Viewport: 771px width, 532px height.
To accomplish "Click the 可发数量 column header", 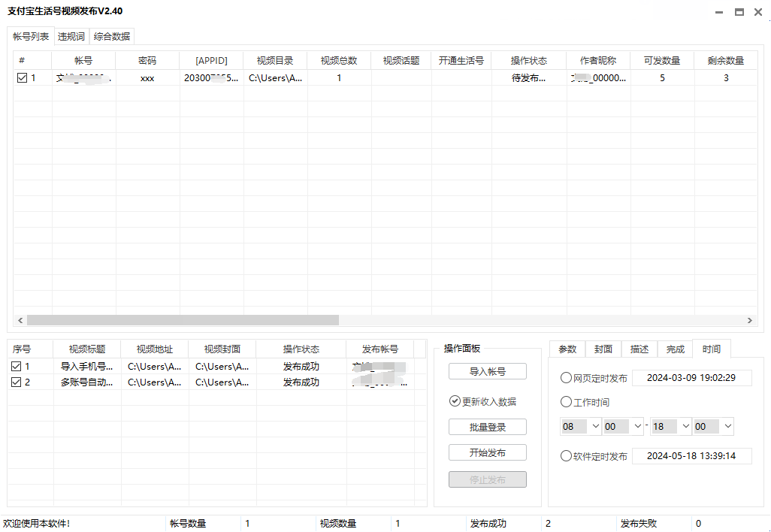I will pyautogui.click(x=662, y=60).
